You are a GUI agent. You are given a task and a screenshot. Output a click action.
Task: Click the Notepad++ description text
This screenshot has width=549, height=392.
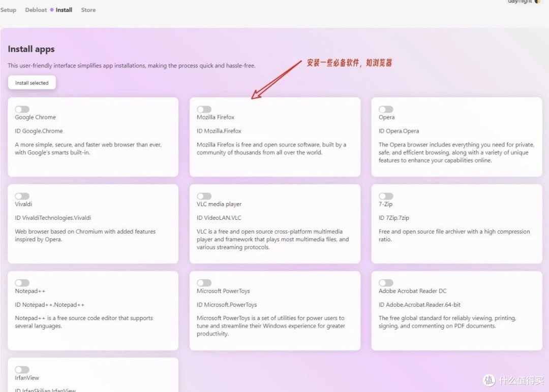(x=84, y=322)
